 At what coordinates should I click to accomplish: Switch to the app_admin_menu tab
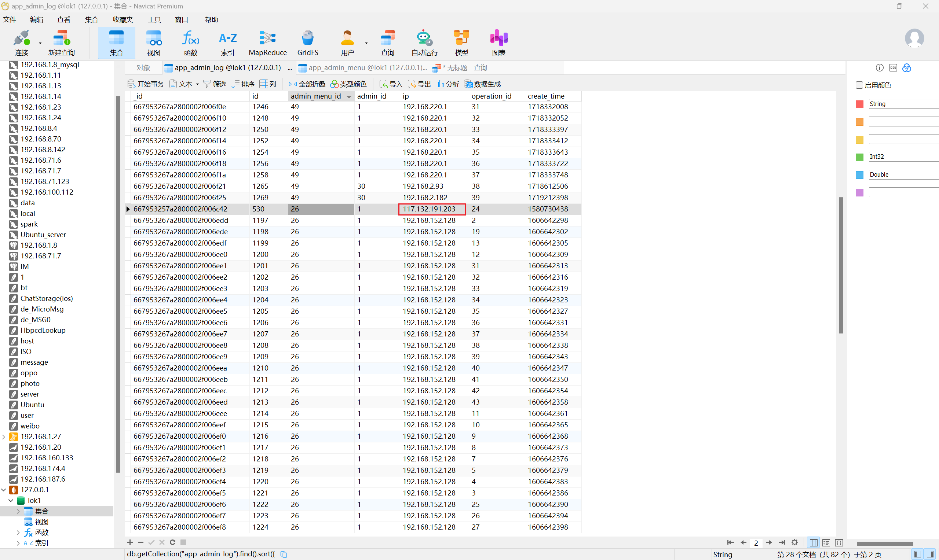tap(363, 67)
